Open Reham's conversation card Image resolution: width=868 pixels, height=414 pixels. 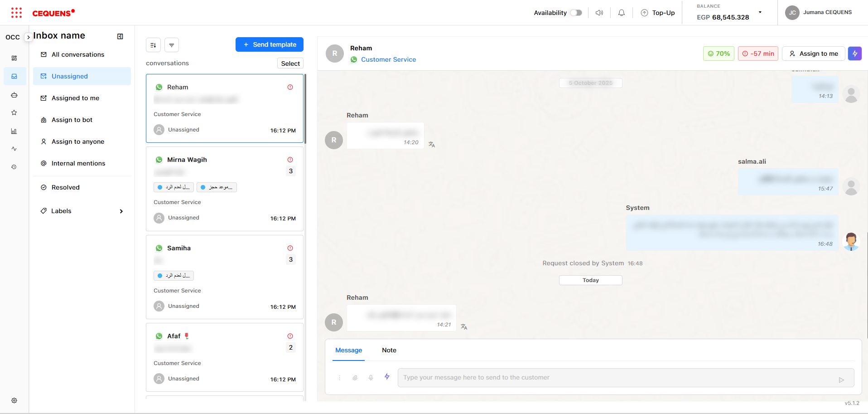pos(225,108)
